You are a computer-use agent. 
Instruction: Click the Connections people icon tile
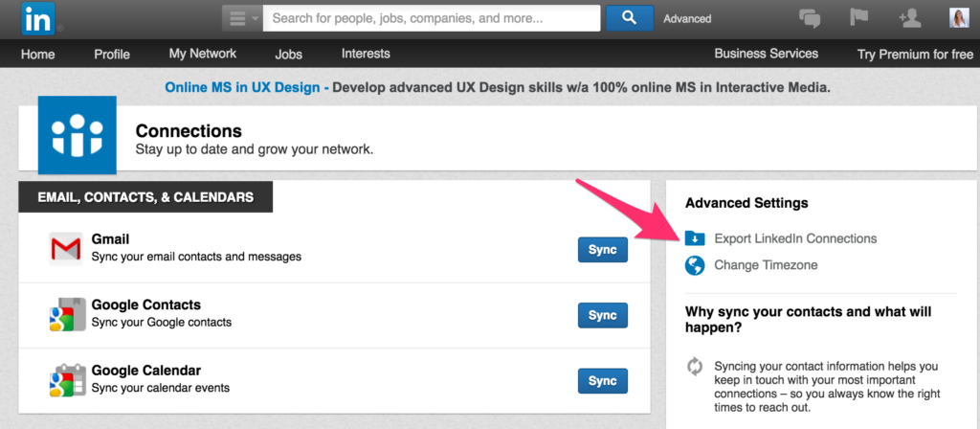[78, 135]
